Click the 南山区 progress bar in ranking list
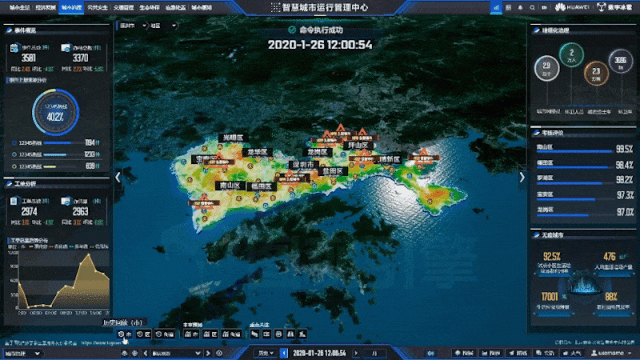The height and width of the screenshot is (360, 640). pos(574,152)
